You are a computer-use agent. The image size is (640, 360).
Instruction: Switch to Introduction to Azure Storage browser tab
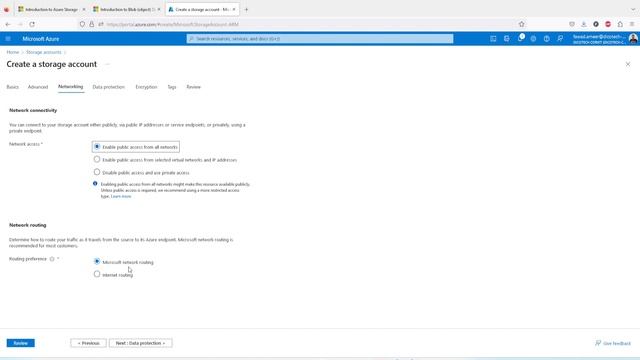tap(51, 9)
